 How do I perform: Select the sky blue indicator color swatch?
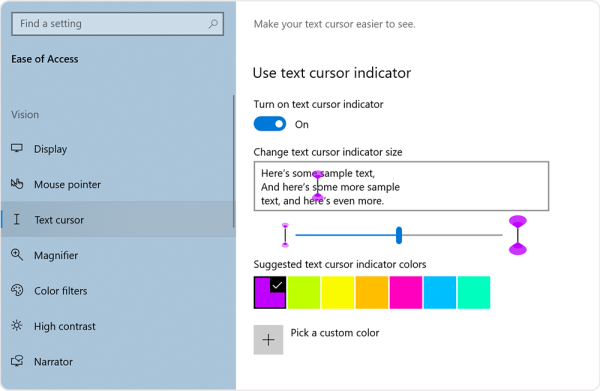(440, 292)
